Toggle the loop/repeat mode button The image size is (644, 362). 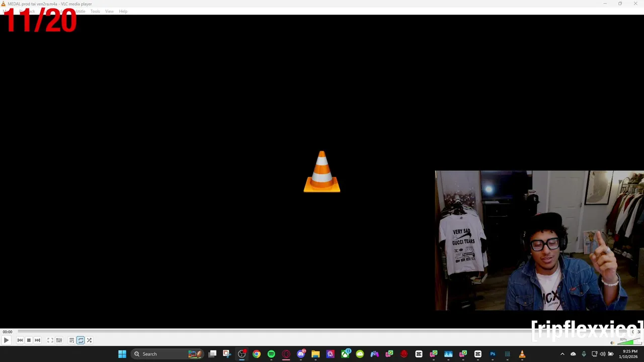(80, 340)
